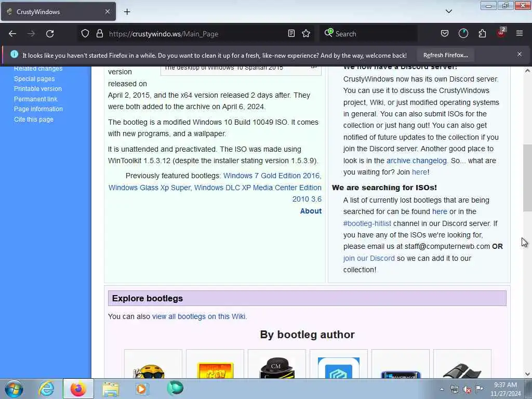Open Cite this page sidebar link
The image size is (532, 399).
tap(34, 119)
